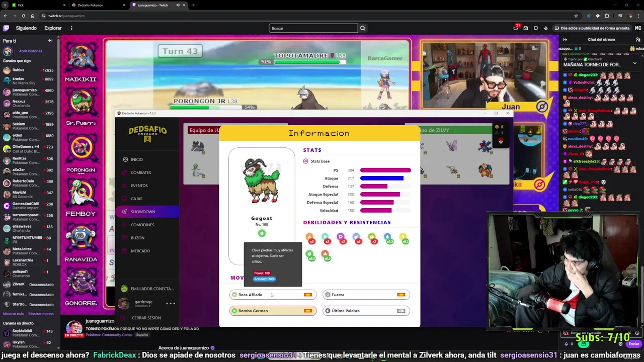644x362 pixels.
Task: Click the EMULADOR CONECTADO status icon
Action: (x=124, y=289)
